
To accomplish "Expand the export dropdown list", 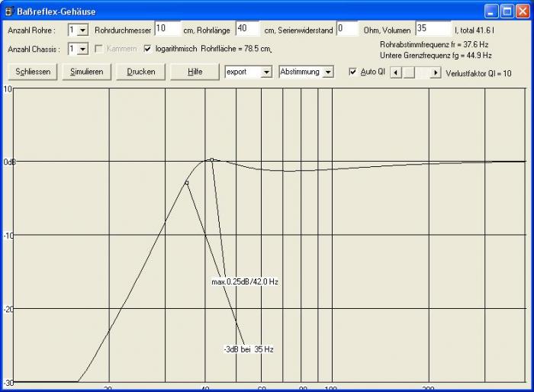I will (266, 72).
